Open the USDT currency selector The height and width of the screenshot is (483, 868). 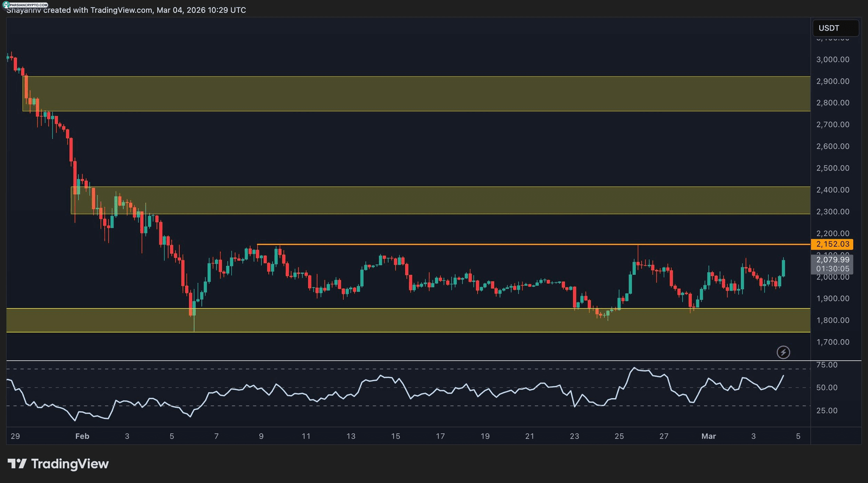(x=835, y=28)
